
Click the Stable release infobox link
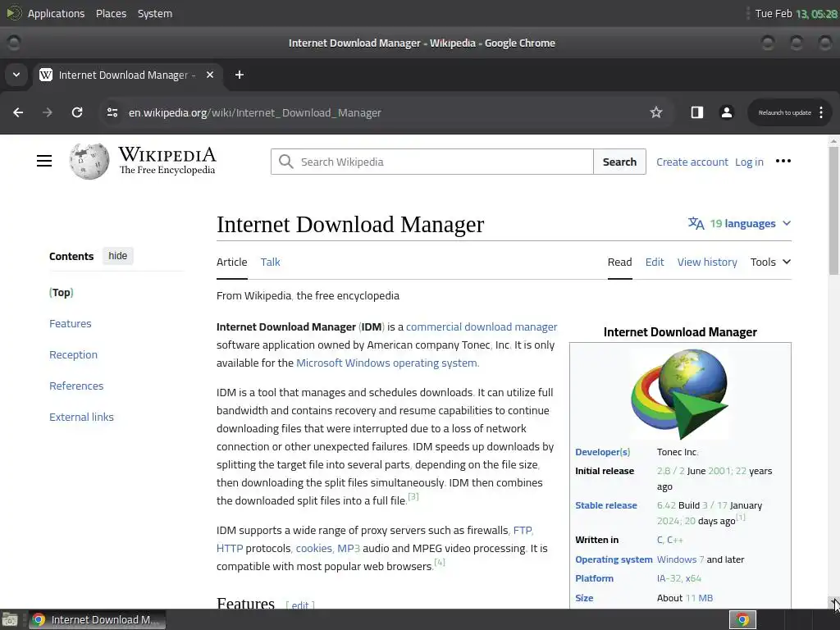(x=606, y=505)
